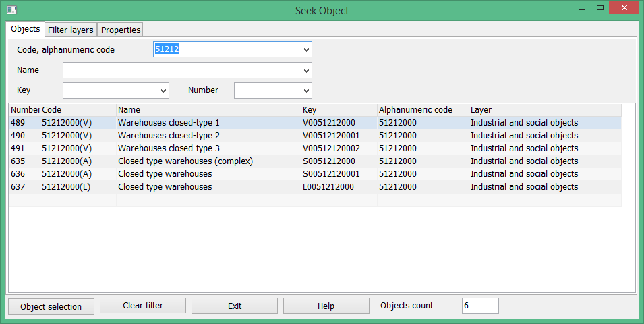
Task: Select Closed type warehouses (complex) row
Action: pyautogui.click(x=185, y=161)
